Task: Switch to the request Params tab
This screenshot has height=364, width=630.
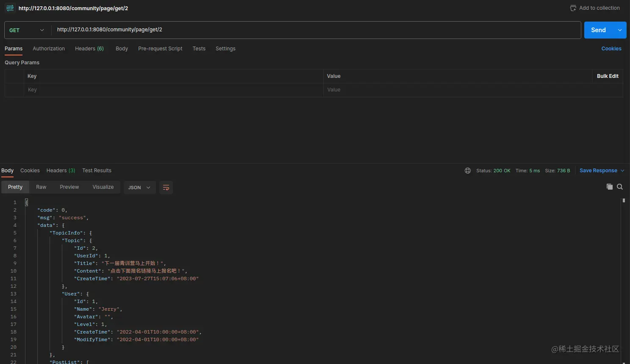Action: tap(14, 49)
